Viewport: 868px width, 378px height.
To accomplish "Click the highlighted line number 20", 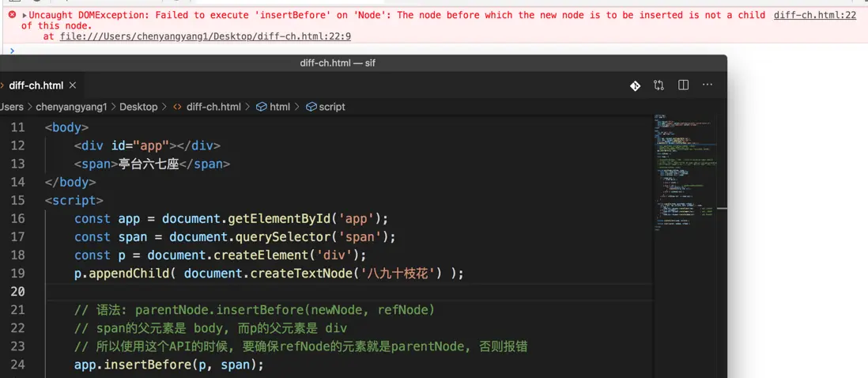I will coord(17,292).
